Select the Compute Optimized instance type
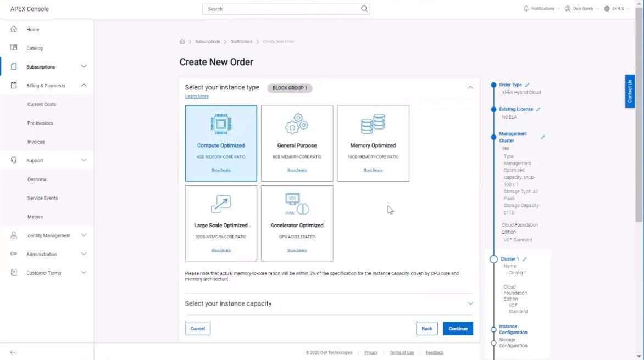644x360 pixels. (x=221, y=143)
